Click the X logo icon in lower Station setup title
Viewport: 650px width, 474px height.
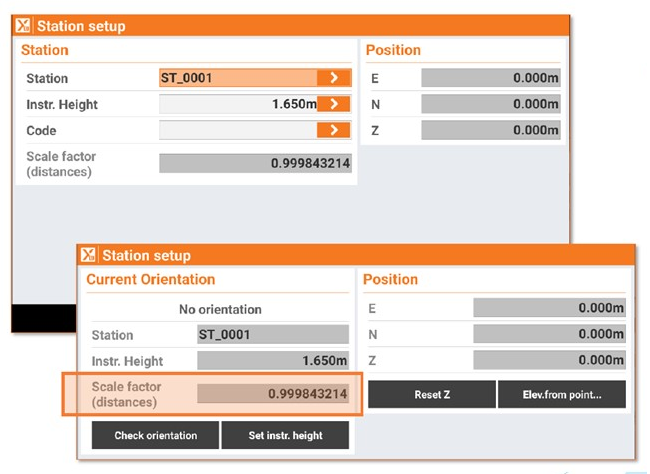(89, 255)
